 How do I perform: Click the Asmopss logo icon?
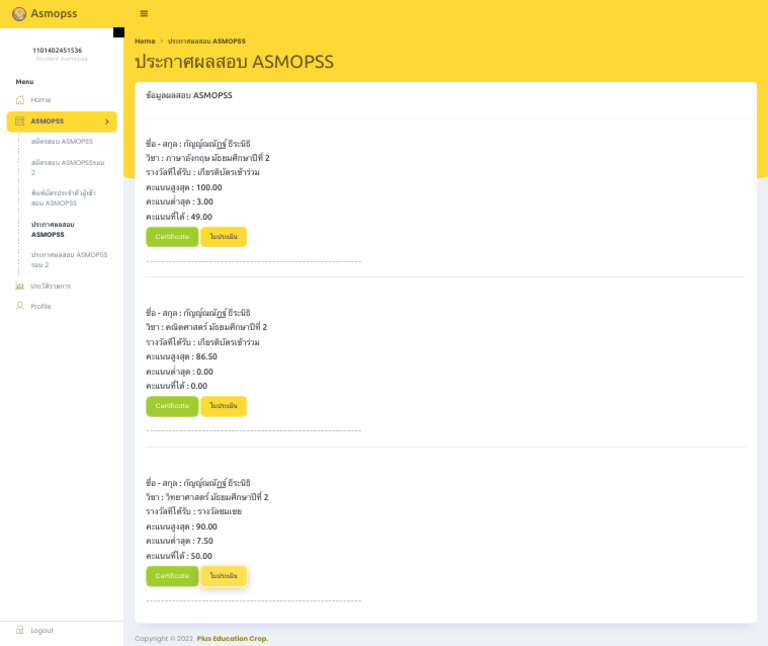tap(19, 14)
